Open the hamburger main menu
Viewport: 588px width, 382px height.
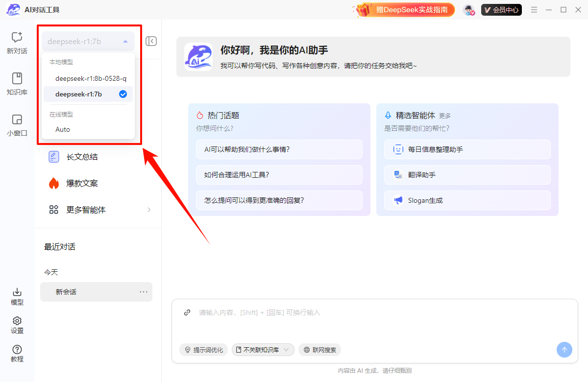pos(534,10)
